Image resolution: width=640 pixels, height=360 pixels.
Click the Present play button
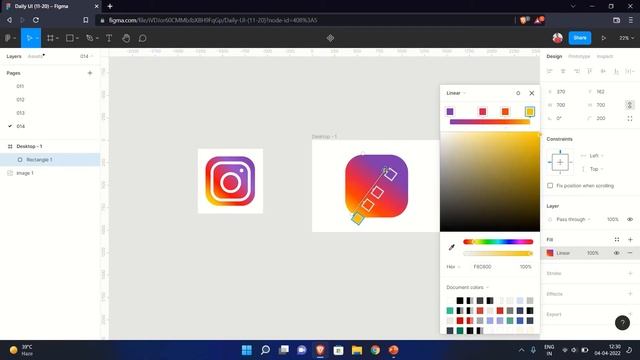(603, 38)
